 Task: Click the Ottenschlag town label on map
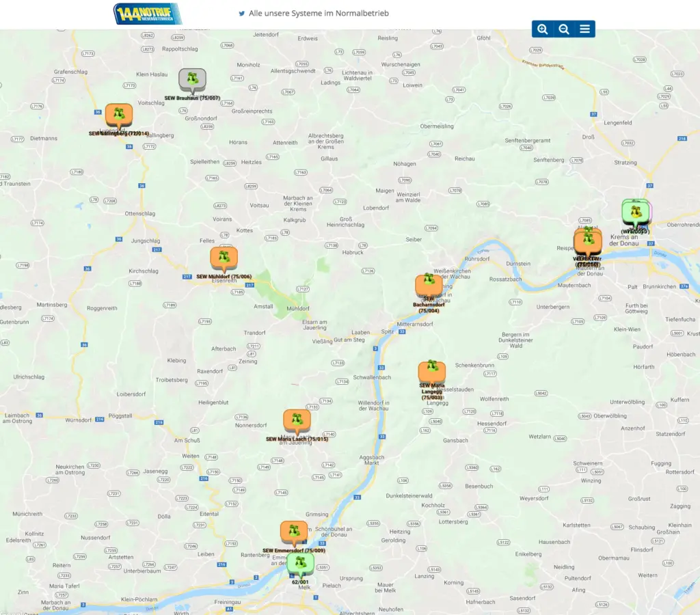139,214
